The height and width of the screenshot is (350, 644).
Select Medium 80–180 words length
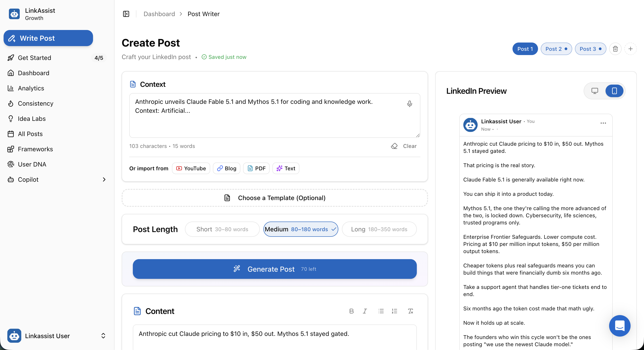click(301, 229)
